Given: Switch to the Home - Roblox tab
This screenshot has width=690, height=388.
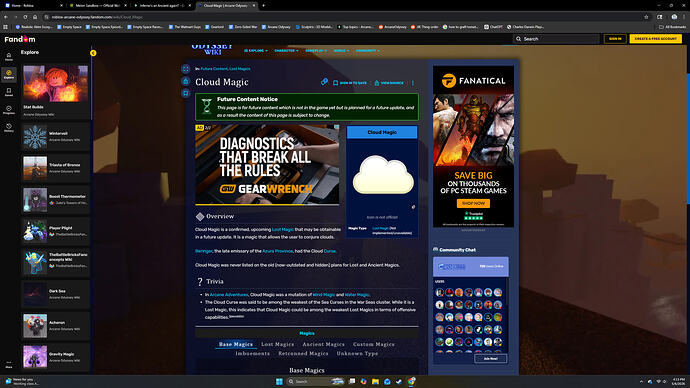Looking at the screenshot, I should tap(33, 5).
